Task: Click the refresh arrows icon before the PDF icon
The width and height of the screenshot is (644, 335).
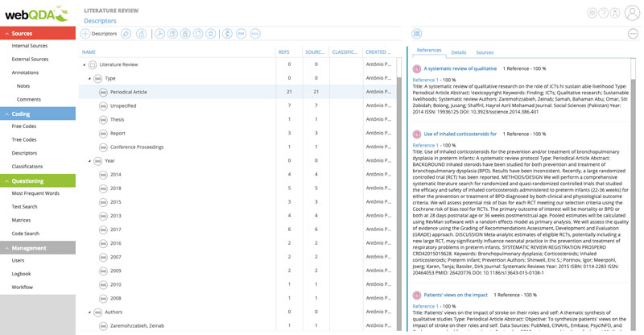Action: 227,34
